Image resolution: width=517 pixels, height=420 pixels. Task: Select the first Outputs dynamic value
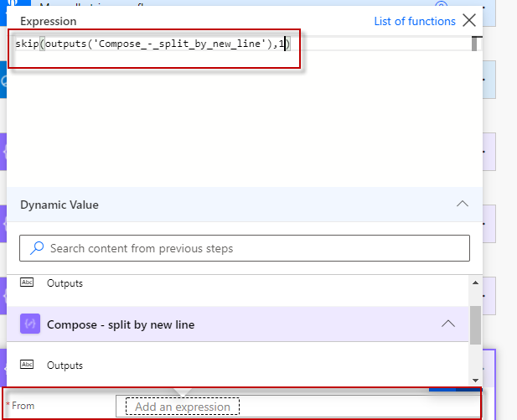65,283
